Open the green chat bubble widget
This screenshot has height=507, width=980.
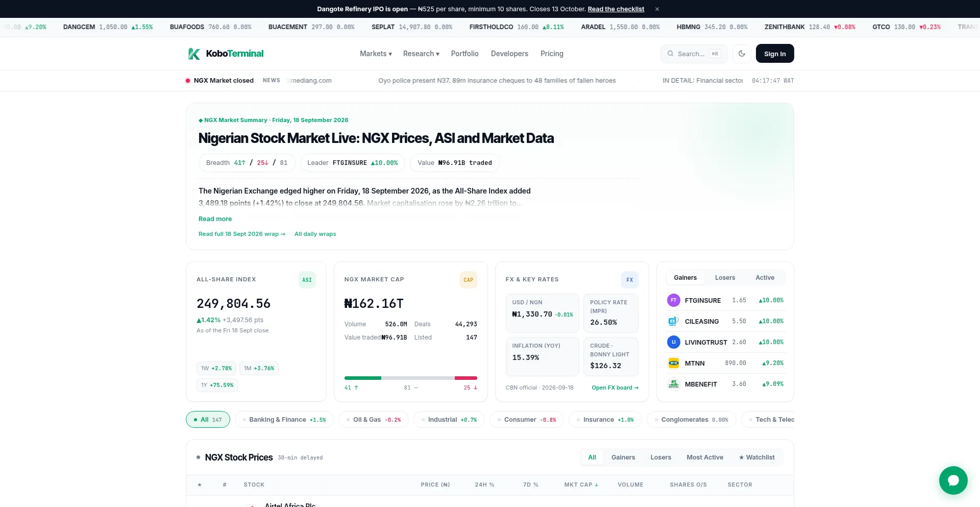953,480
